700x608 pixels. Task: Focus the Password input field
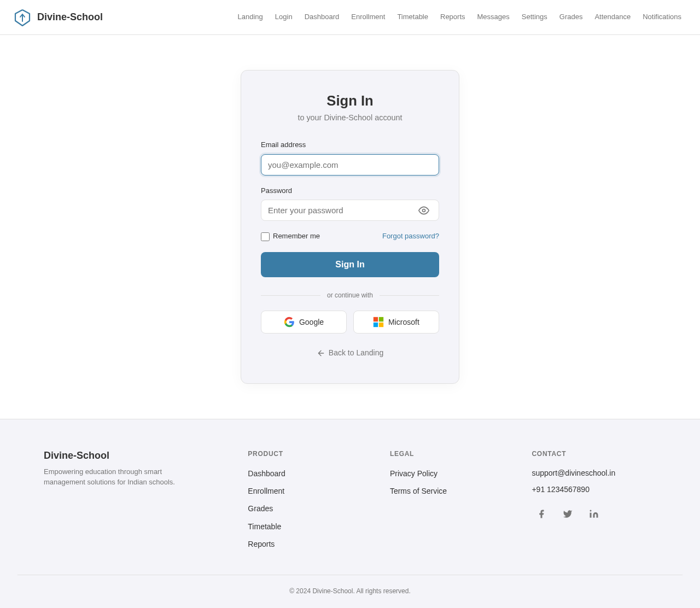coord(350,211)
